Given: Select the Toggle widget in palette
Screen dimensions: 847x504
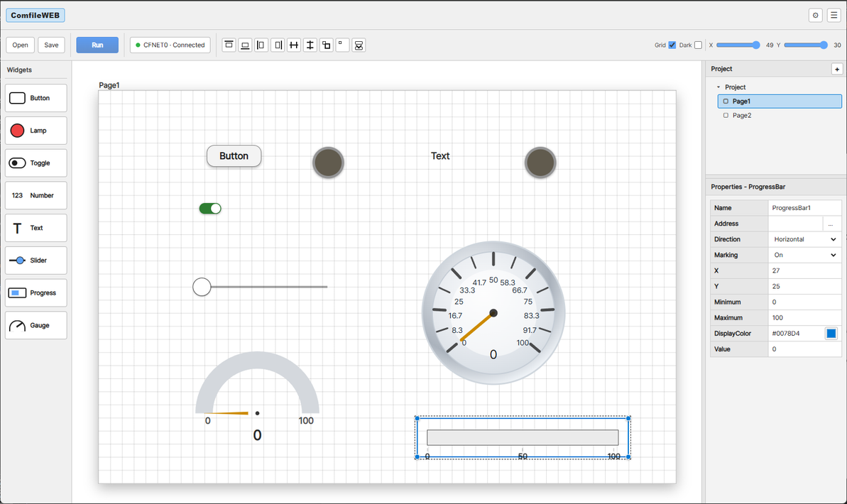Looking at the screenshot, I should tap(36, 163).
